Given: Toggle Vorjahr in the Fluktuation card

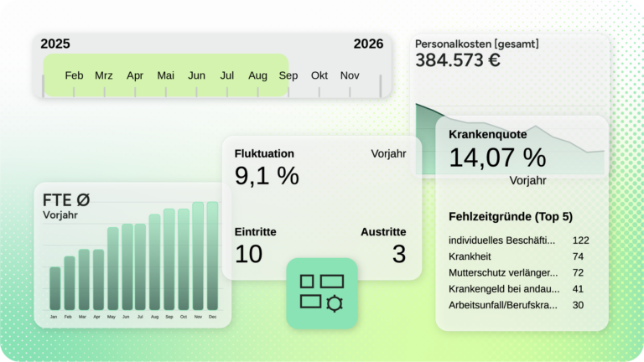Looking at the screenshot, I should 388,154.
